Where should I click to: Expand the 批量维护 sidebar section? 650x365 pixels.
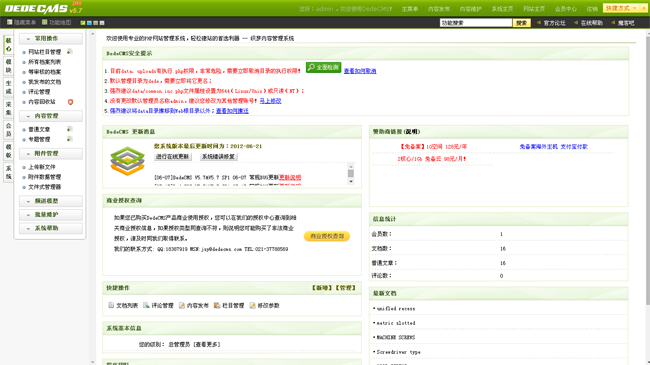click(51, 215)
